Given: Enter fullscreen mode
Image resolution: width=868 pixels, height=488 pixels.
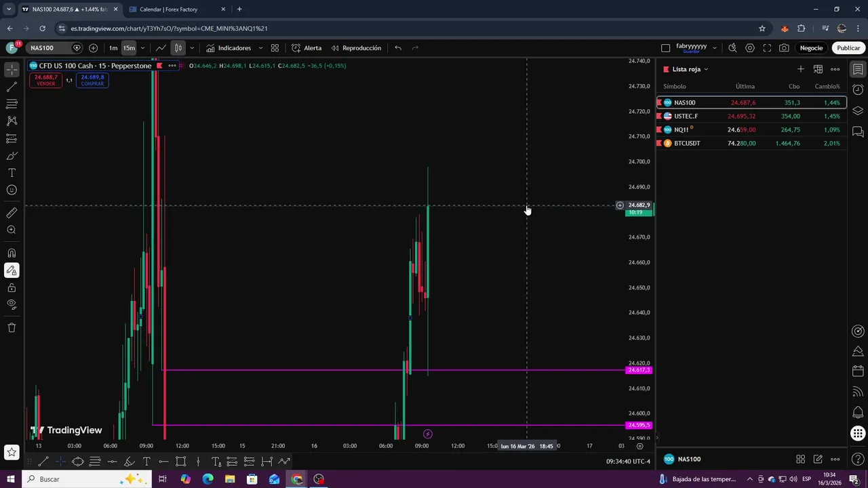Looking at the screenshot, I should pos(767,48).
